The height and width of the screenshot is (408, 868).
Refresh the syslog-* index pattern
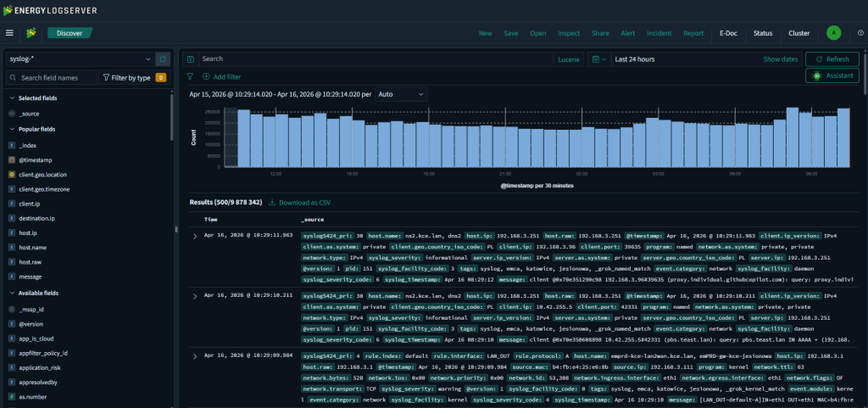click(x=164, y=59)
